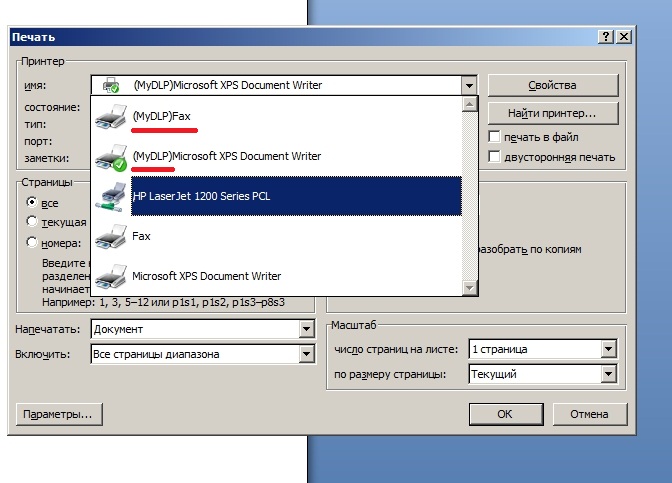Screen dimensions: 672x483
Task: Enable the 'печать в файл' checkbox
Action: tap(494, 137)
